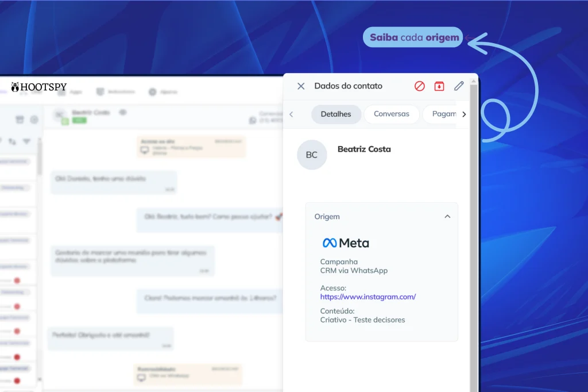The width and height of the screenshot is (588, 392).
Task: Click the archive box icon above the conversation list
Action: point(20,120)
